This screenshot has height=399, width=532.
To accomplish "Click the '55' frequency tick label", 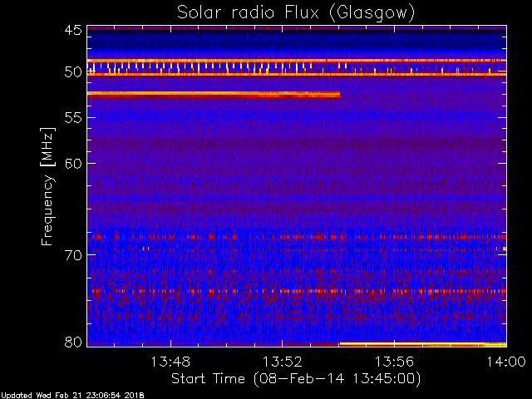I will click(73, 118).
